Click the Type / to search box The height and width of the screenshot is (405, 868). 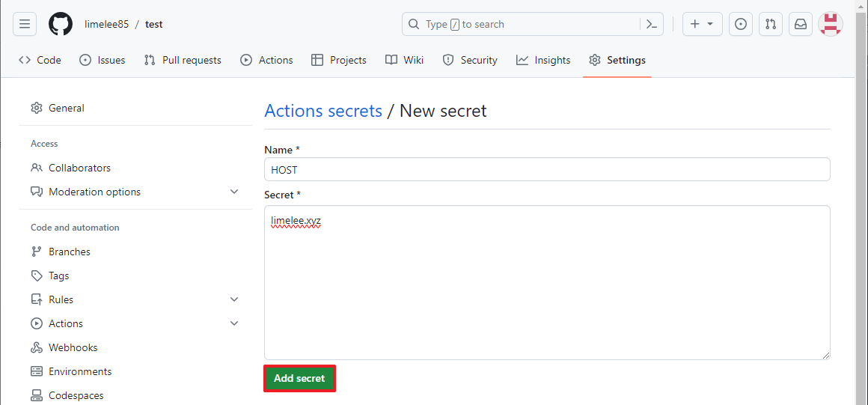[x=533, y=25]
